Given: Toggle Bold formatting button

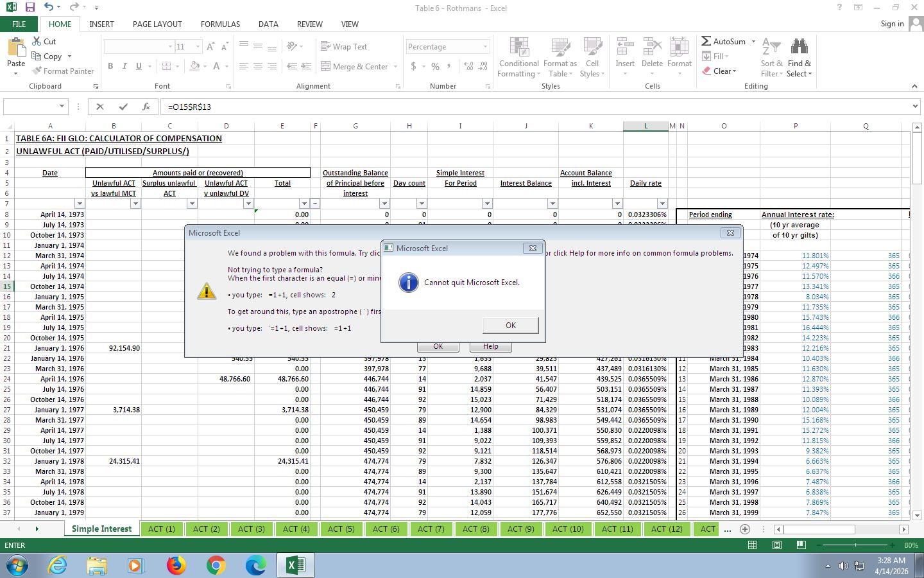Looking at the screenshot, I should point(110,66).
